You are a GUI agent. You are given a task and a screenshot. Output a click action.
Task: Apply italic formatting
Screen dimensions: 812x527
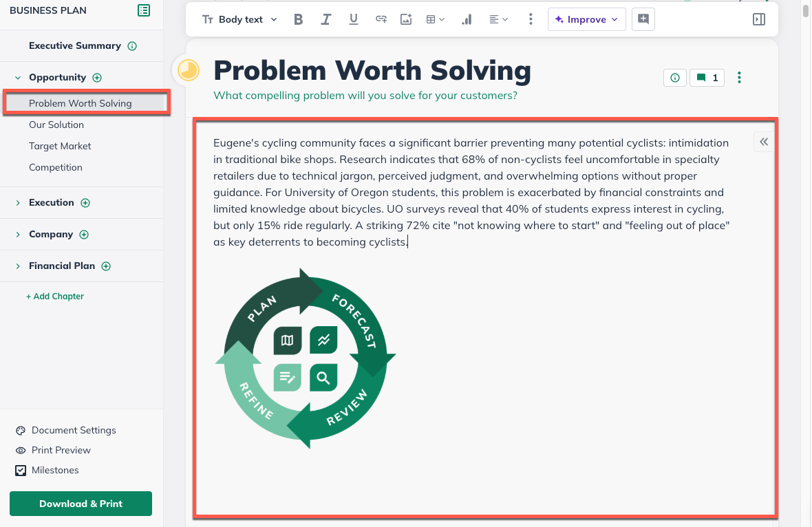(325, 19)
